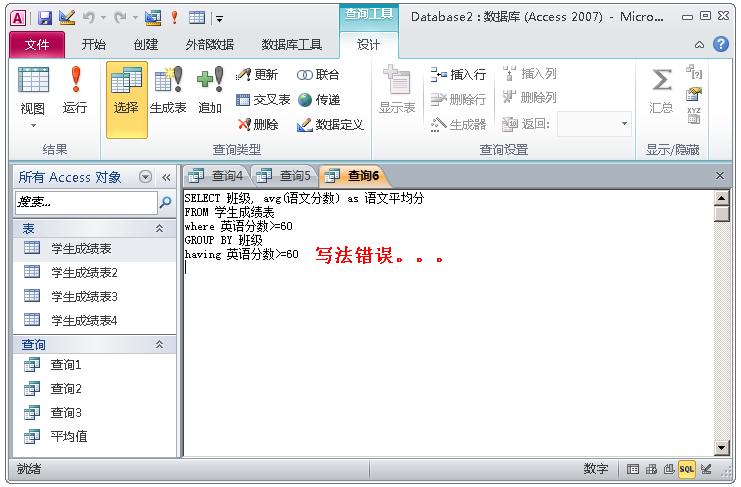Click the scrollbar down arrow in SQL editor
This screenshot has height=487, width=741.
point(721,448)
